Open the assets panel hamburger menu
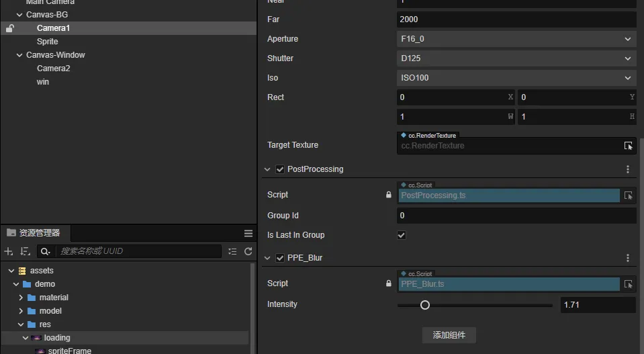 248,233
